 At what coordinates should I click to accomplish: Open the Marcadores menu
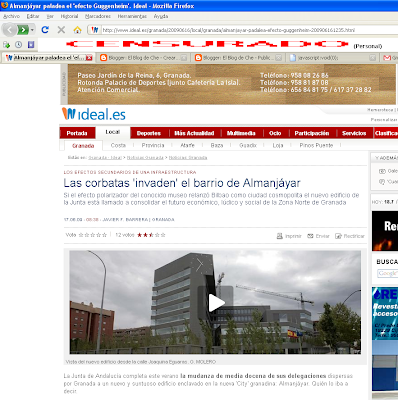pos(98,16)
